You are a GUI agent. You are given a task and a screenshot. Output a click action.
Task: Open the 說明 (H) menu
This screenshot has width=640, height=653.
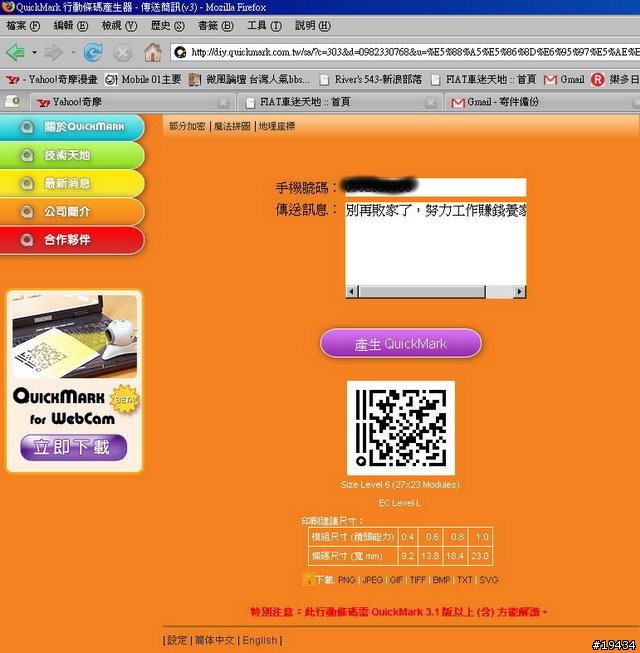(313, 26)
